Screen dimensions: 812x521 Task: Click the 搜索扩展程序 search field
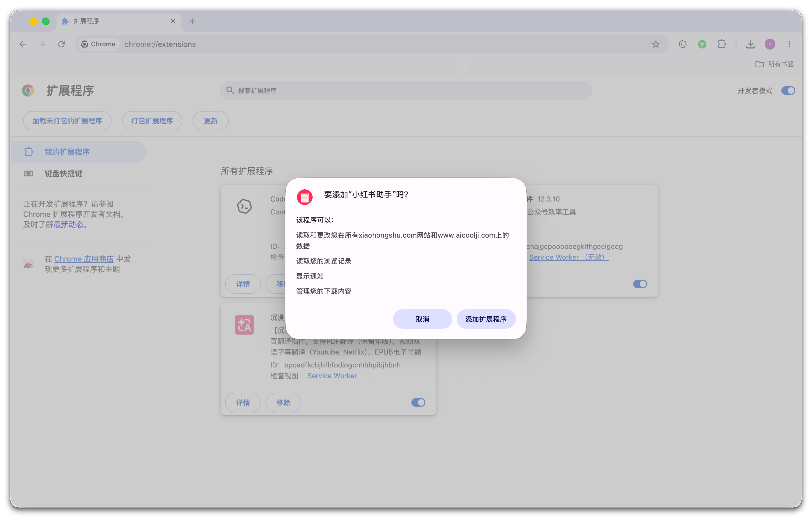point(406,90)
